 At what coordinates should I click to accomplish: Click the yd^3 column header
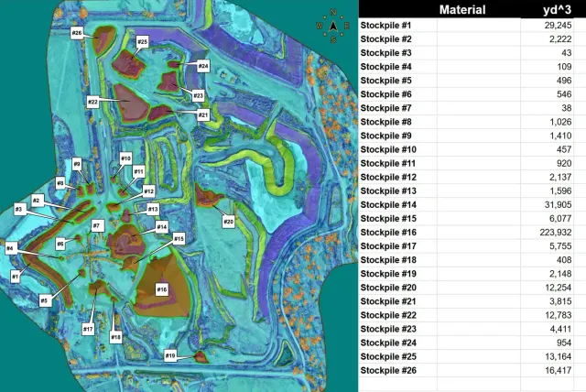[557, 10]
